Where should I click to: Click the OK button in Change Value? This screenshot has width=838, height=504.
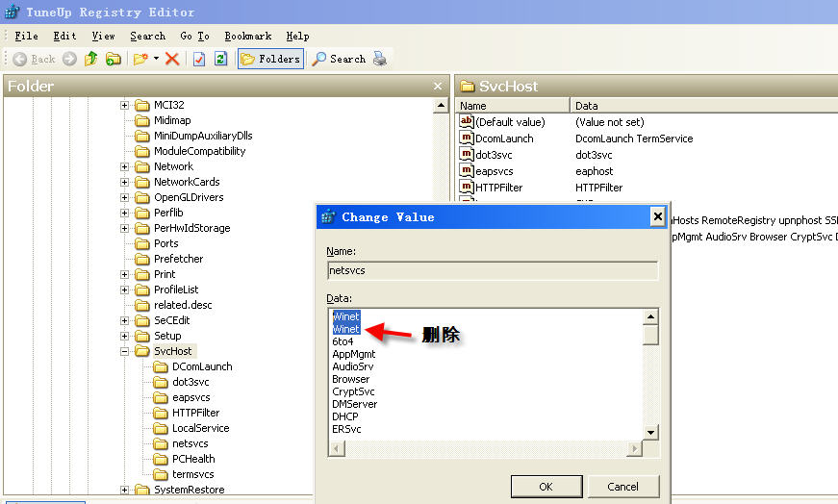(x=546, y=487)
